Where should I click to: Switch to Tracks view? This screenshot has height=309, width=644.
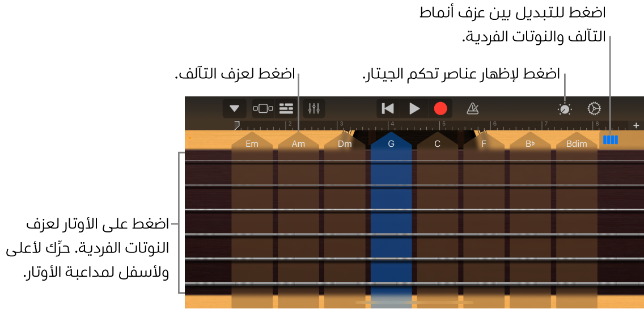click(286, 108)
